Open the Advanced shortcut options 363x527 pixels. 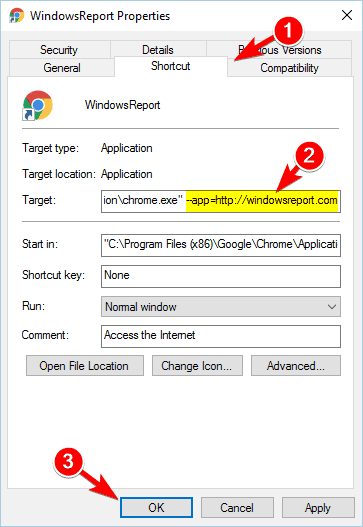pyautogui.click(x=296, y=366)
